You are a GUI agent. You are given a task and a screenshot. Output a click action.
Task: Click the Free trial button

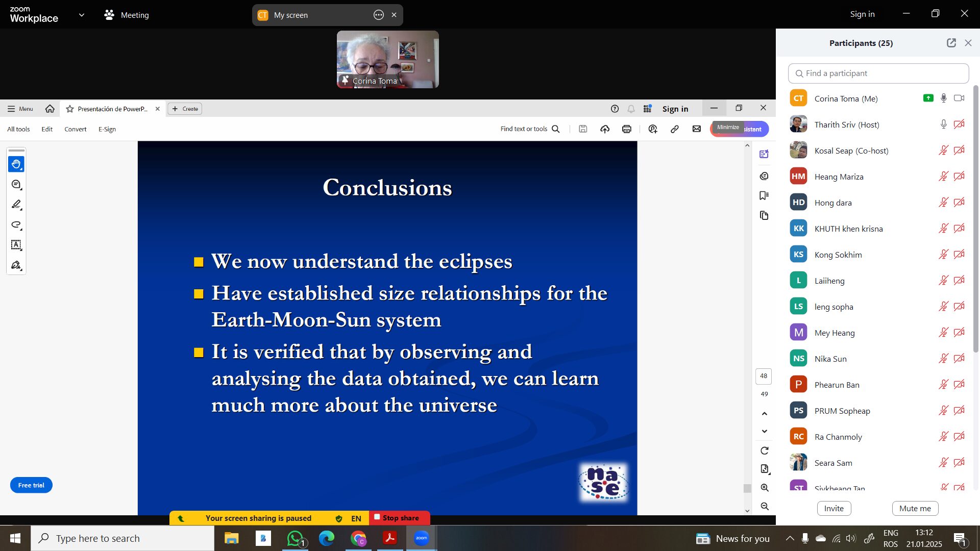point(31,485)
